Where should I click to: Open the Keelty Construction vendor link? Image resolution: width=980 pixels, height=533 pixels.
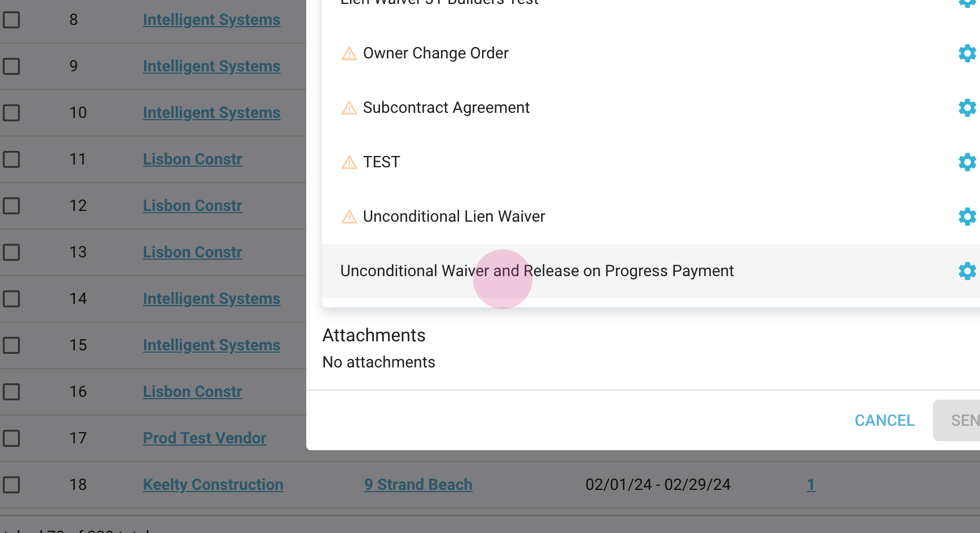point(213,485)
